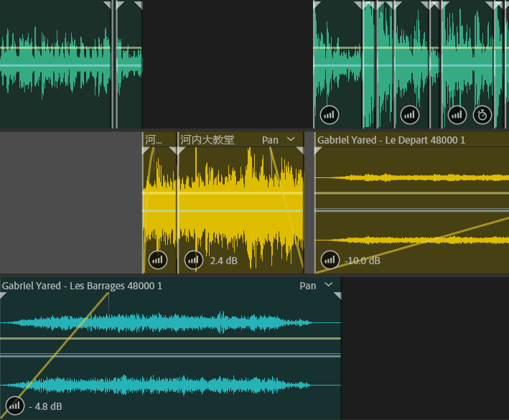Click middle volume icon on right green track clips
Screen dimensions: 509x420
tap(409, 114)
